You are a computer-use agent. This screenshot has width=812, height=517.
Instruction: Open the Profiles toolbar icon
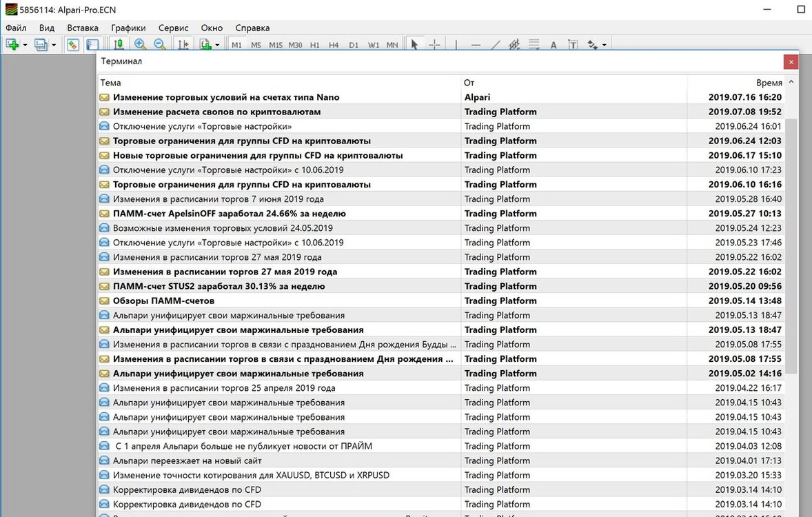[x=41, y=45]
